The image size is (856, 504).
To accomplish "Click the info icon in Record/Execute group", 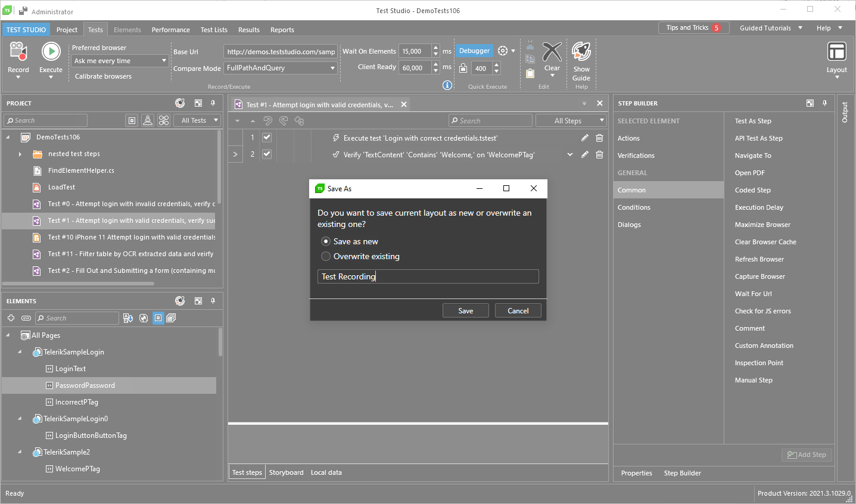I will click(x=447, y=85).
